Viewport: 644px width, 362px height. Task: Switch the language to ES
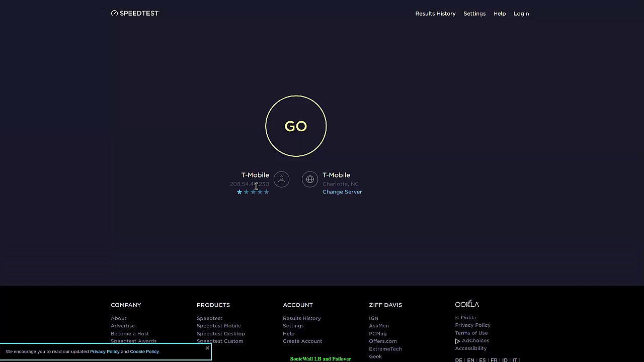tap(482, 360)
